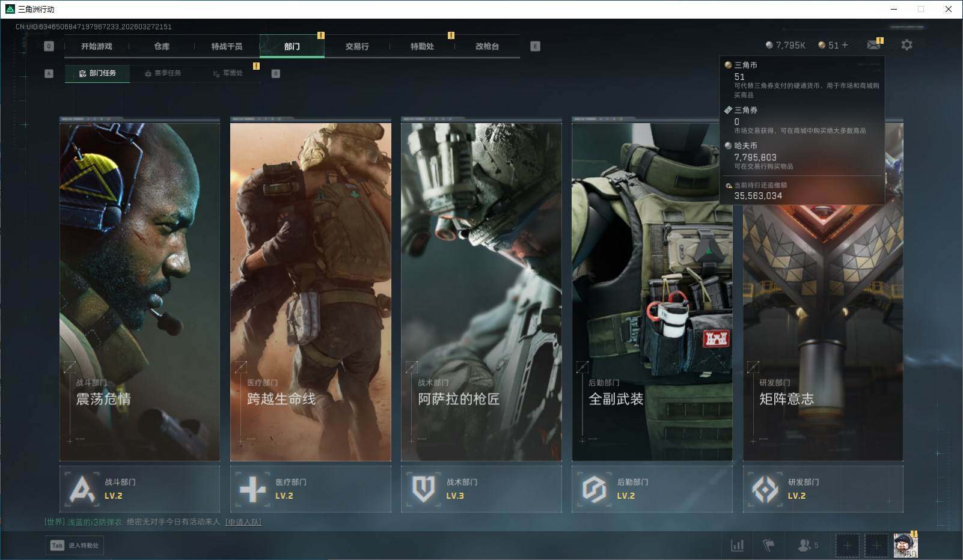The image size is (963, 560).
Task: Switch to the 交易行 tab
Action: tap(357, 46)
